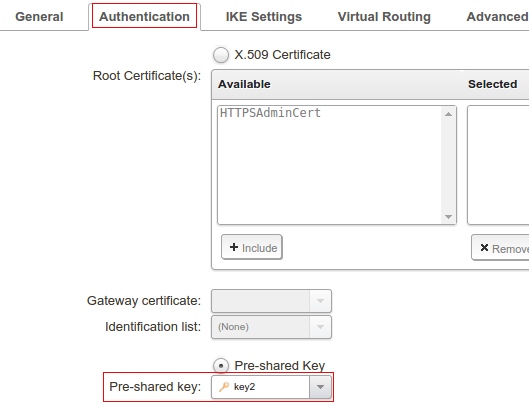The width and height of the screenshot is (529, 404).
Task: Click the Remove button
Action: point(500,248)
